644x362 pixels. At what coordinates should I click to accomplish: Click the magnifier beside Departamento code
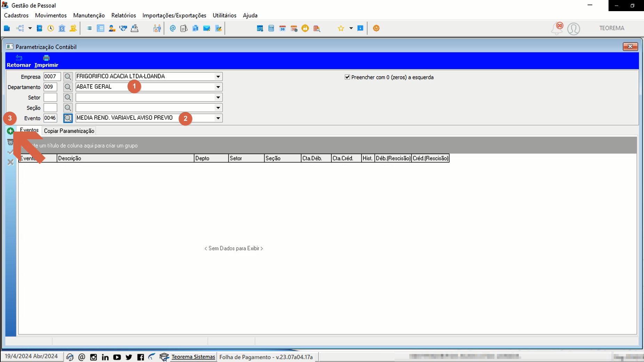68,87
